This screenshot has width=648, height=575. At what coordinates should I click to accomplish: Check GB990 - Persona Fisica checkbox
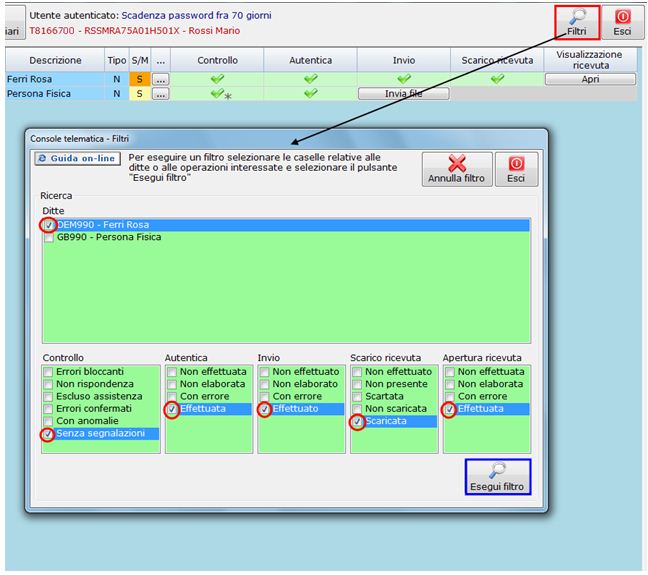point(49,238)
